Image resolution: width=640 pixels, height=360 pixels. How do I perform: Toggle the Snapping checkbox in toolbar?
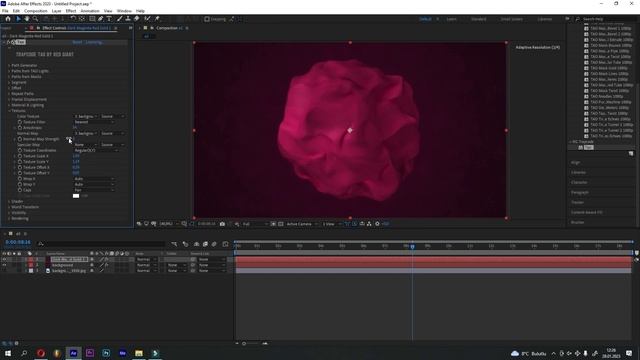(207, 19)
